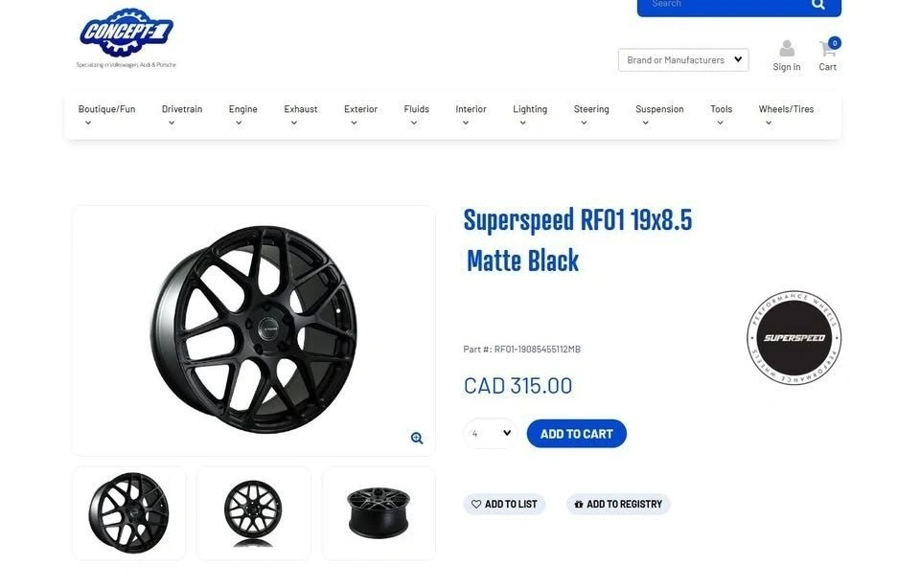Screen dimensions: 920x588
Task: Open the quantity selector dropdown
Action: pos(491,433)
